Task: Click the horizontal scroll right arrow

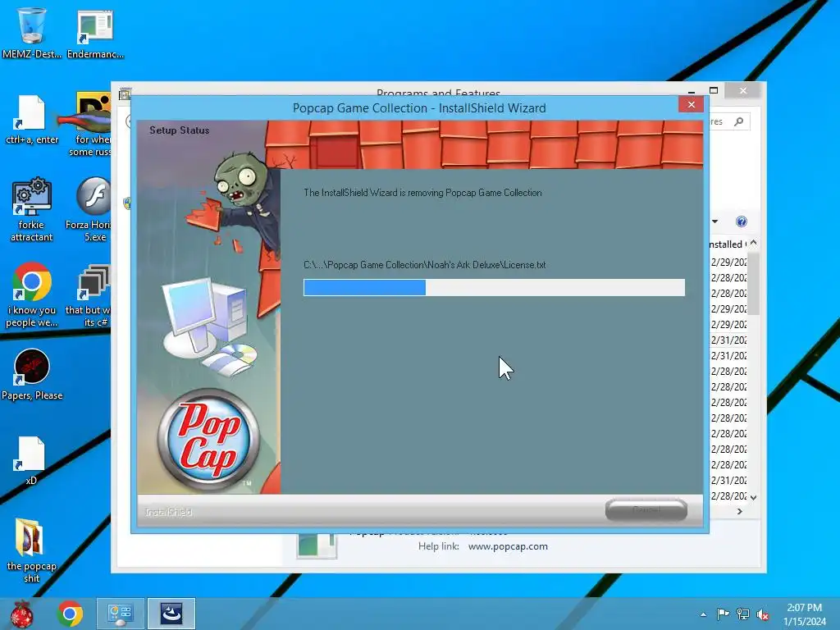Action: [x=740, y=512]
